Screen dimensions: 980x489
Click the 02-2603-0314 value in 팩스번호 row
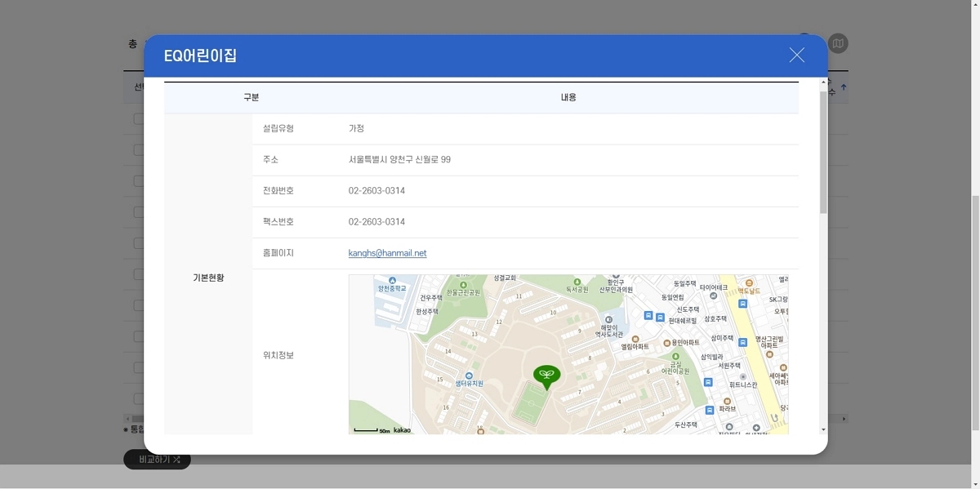pyautogui.click(x=376, y=221)
